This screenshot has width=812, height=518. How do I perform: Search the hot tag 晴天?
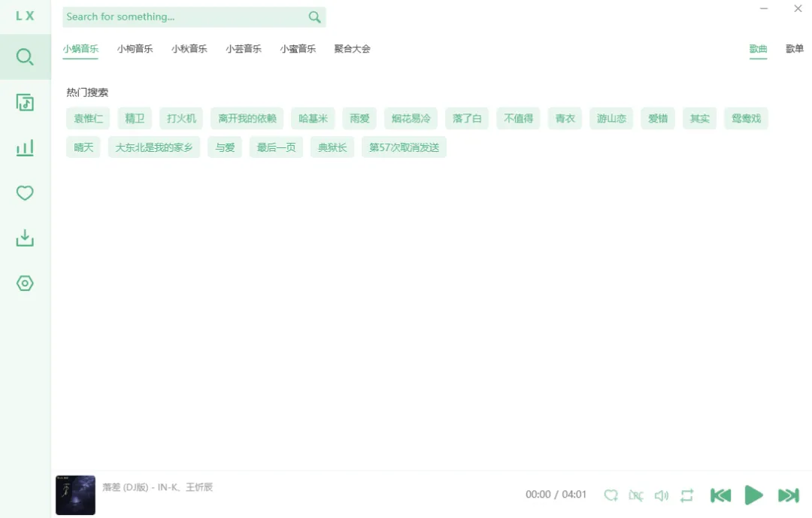click(x=83, y=147)
